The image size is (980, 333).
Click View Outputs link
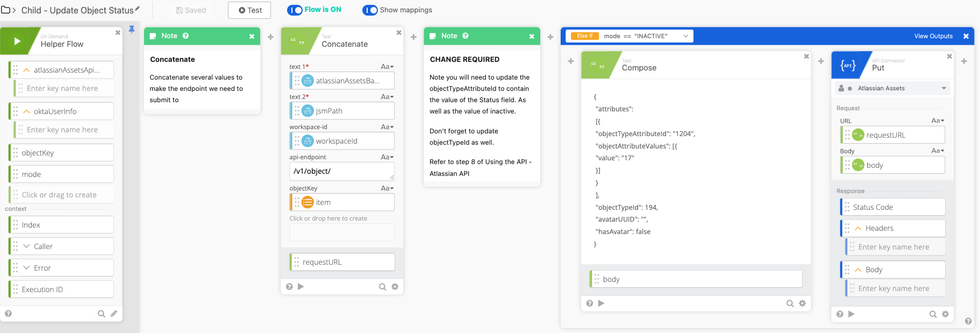tap(933, 36)
